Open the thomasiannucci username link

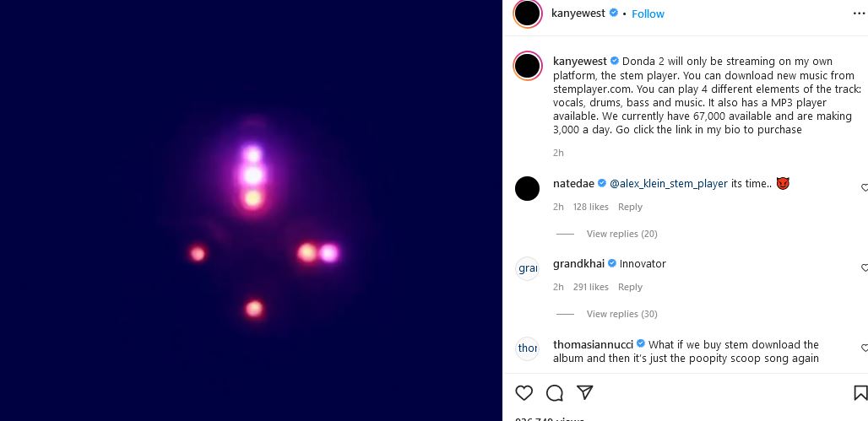click(593, 344)
